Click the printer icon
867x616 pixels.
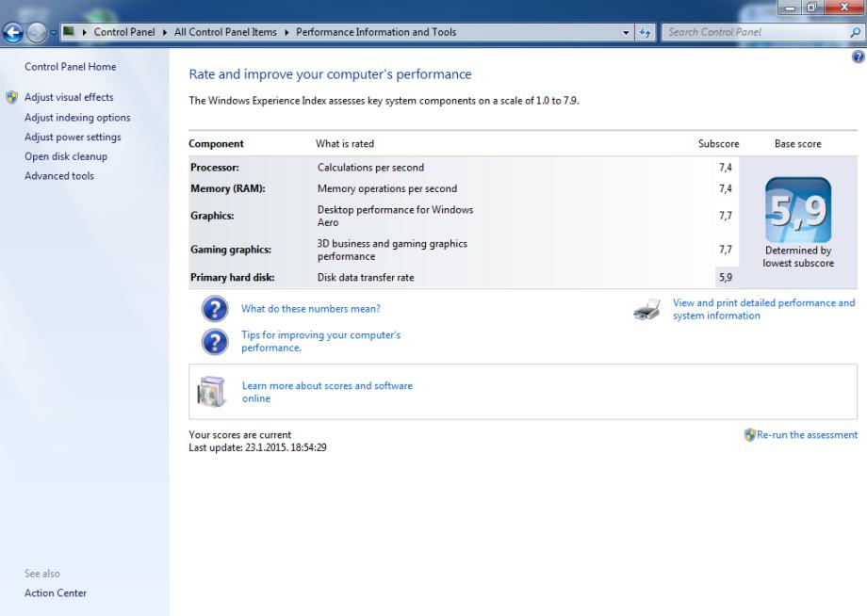point(646,309)
